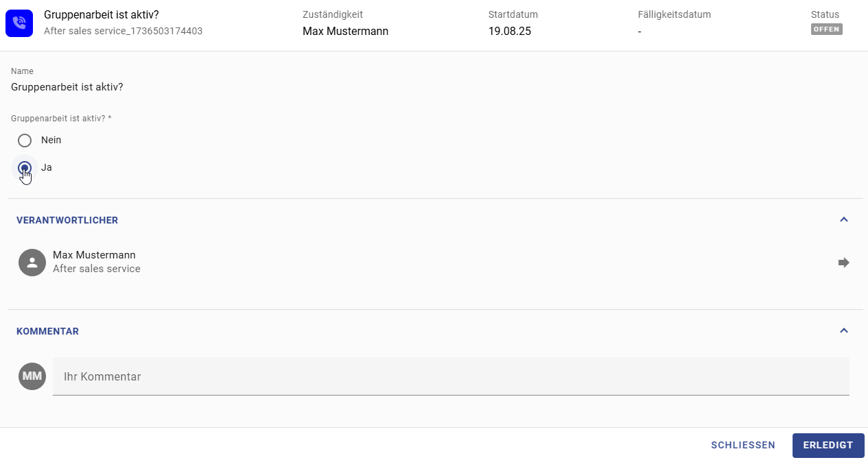The height and width of the screenshot is (460, 868).
Task: Click the MM avatar next to comment field
Action: click(x=32, y=376)
